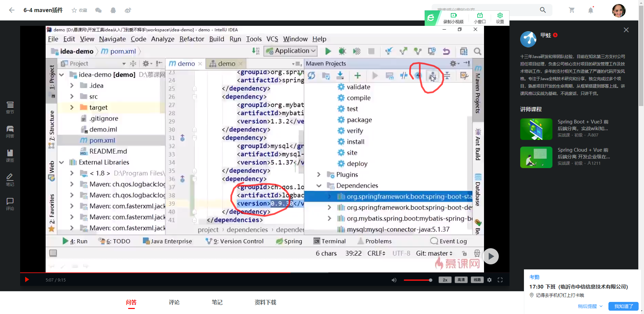Open Project panel gear options
Image resolution: width=644 pixels, height=314 pixels.
(x=147, y=63)
